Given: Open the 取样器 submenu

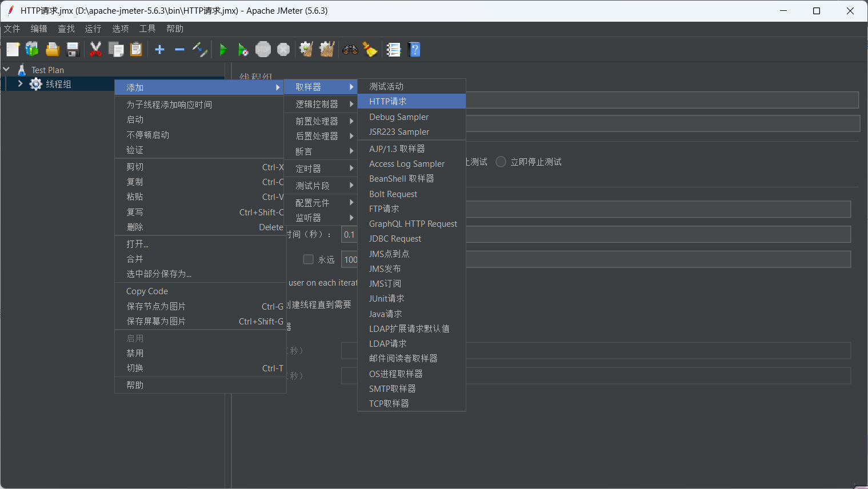Looking at the screenshot, I should tap(321, 87).
